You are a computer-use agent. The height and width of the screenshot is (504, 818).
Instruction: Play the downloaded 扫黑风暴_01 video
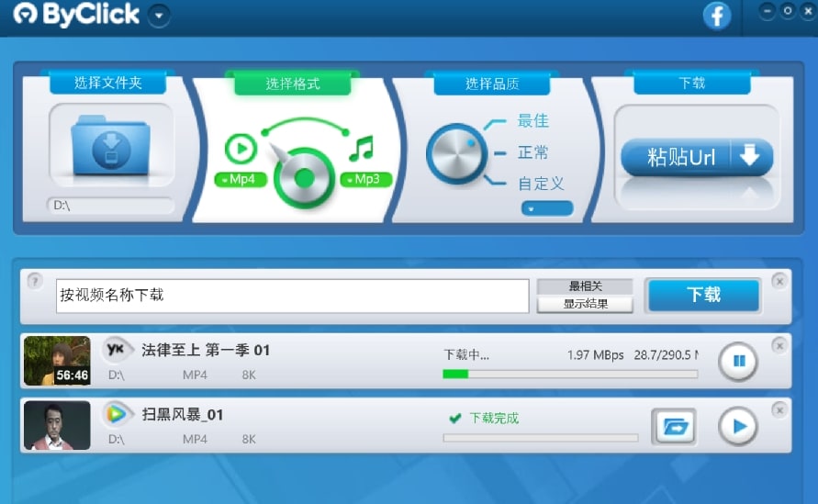click(x=738, y=426)
